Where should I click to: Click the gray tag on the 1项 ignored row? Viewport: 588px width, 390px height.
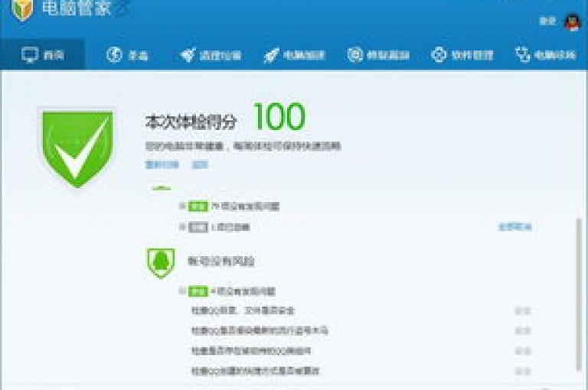tap(198, 227)
